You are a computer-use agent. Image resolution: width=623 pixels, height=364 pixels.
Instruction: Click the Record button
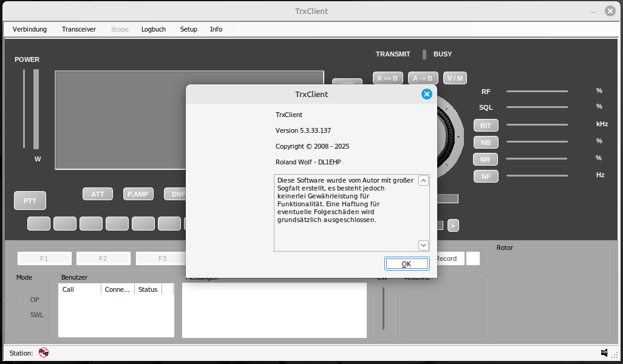point(447,258)
